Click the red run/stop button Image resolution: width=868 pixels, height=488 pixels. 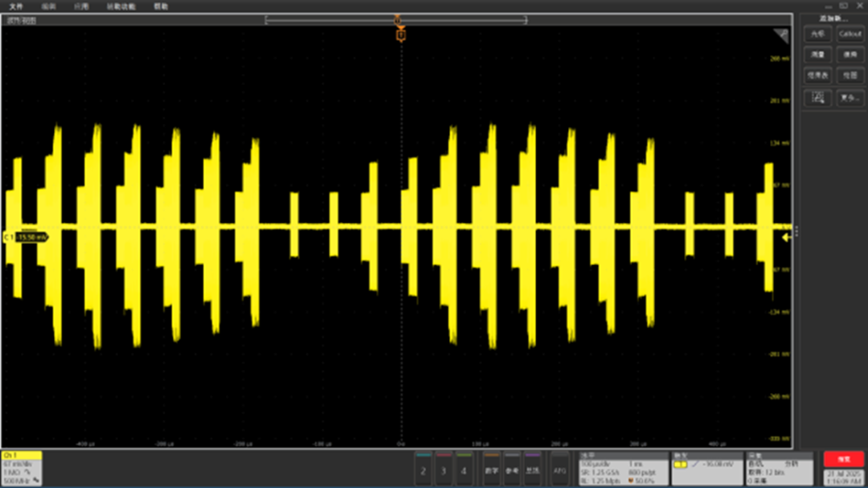pos(844,459)
